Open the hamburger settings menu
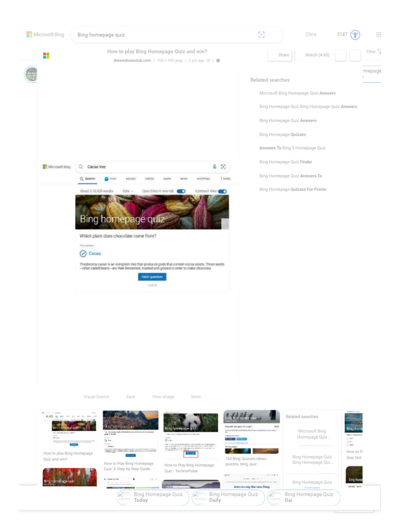Image resolution: width=399 pixels, height=532 pixels. pyautogui.click(x=378, y=35)
